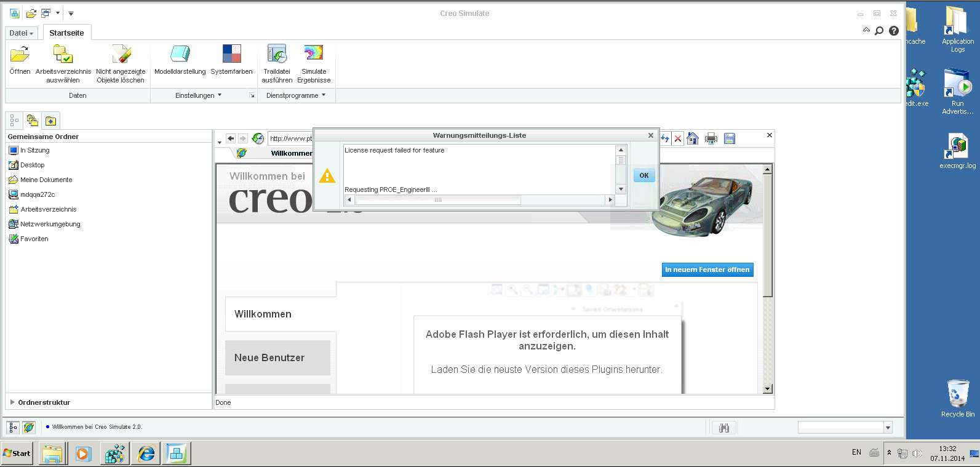Screen dimensions: 980x467
Task: Switch to the model tree navigator tab
Action: pyautogui.click(x=14, y=121)
